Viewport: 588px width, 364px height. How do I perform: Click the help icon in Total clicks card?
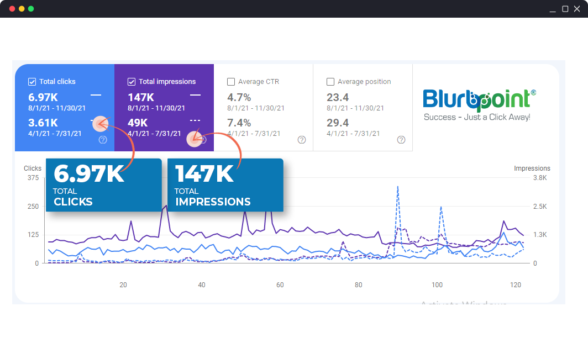coord(103,140)
